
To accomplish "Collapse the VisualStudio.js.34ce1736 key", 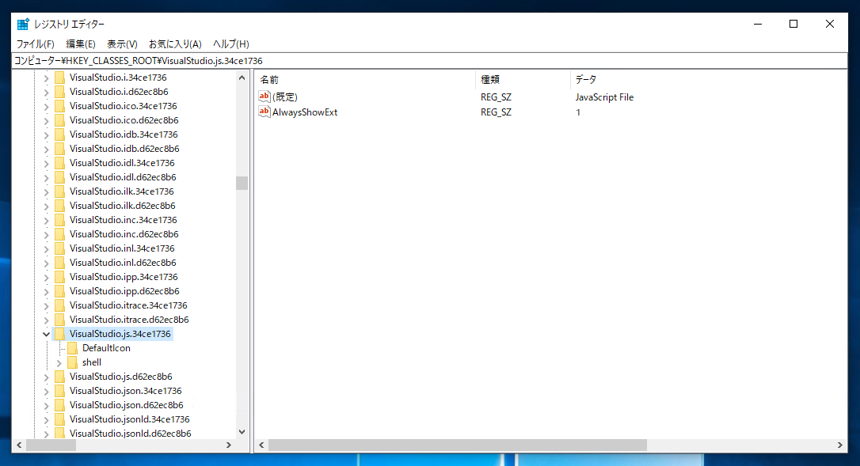I will [x=46, y=334].
